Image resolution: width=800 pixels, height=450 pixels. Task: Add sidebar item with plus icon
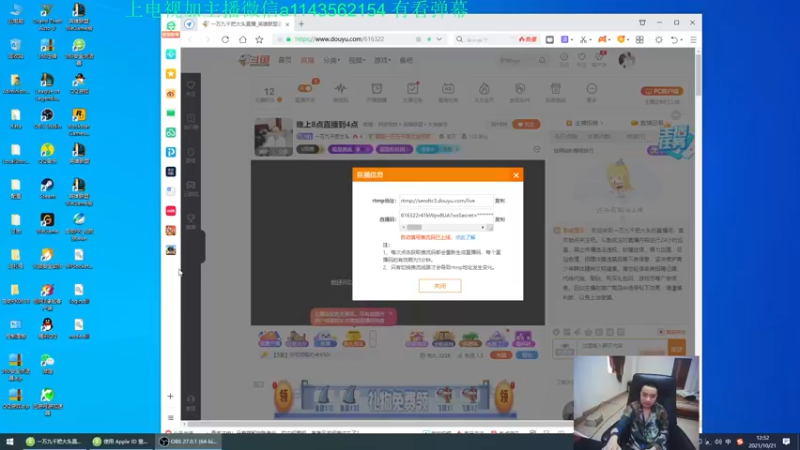pyautogui.click(x=170, y=396)
